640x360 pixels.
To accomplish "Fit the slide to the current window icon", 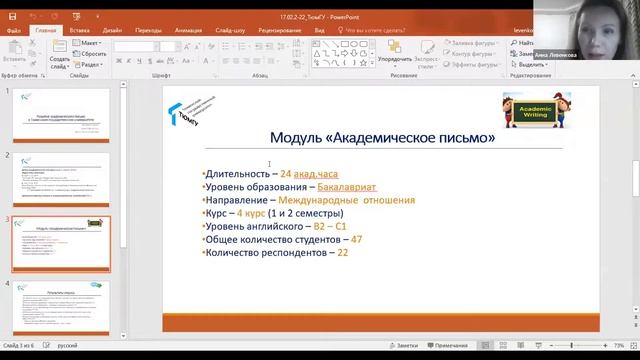I will tap(633, 345).
